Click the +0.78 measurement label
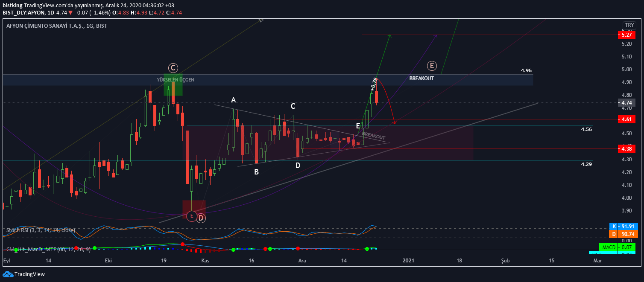The width and height of the screenshot is (644, 282). click(x=374, y=84)
